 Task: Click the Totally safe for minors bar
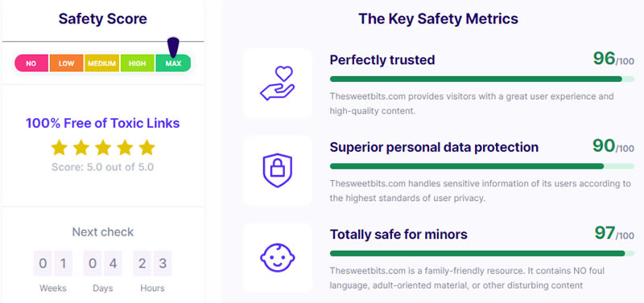coord(482,253)
